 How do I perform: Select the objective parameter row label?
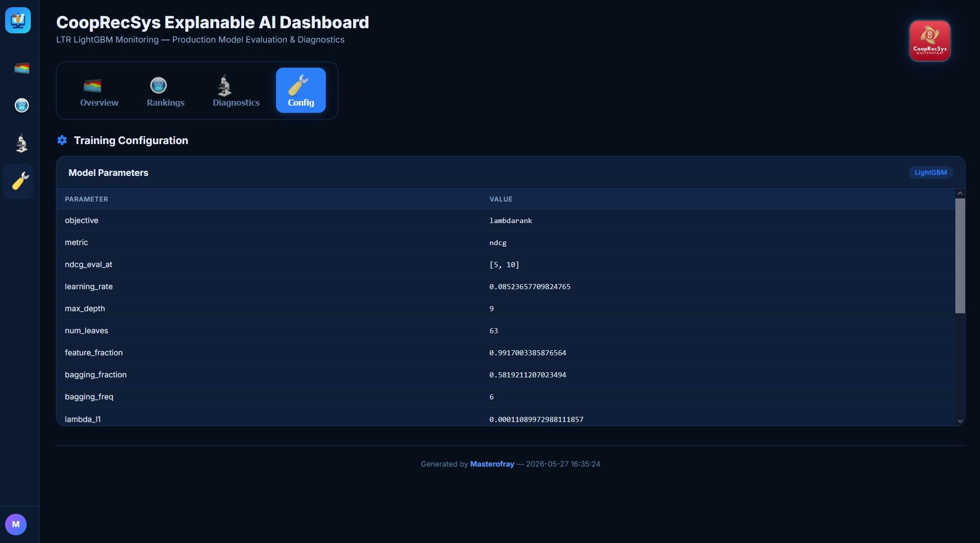click(x=82, y=220)
